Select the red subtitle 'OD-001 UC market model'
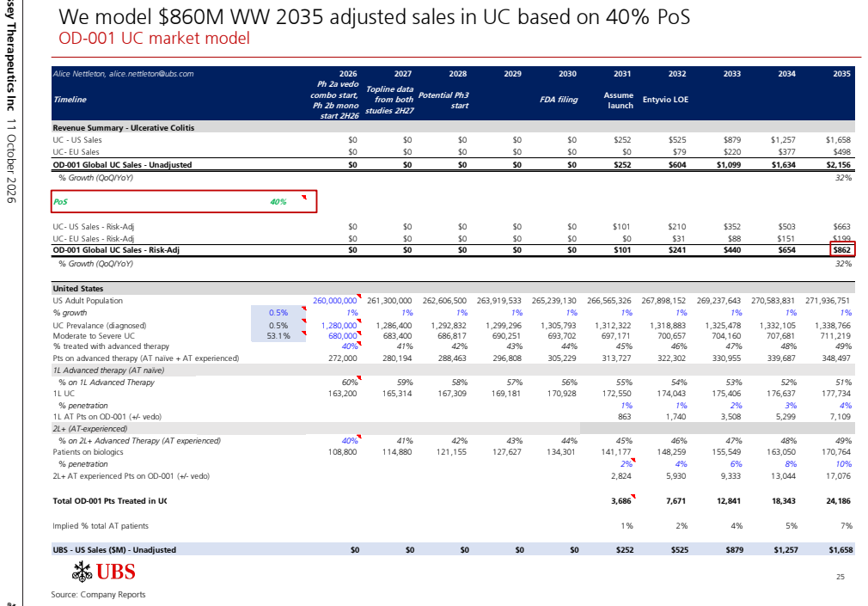Screen dimensions: 868x606 (155, 38)
